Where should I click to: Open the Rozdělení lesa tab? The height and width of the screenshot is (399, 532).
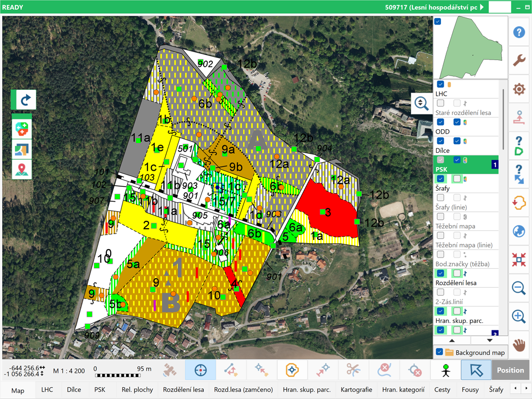click(x=184, y=390)
